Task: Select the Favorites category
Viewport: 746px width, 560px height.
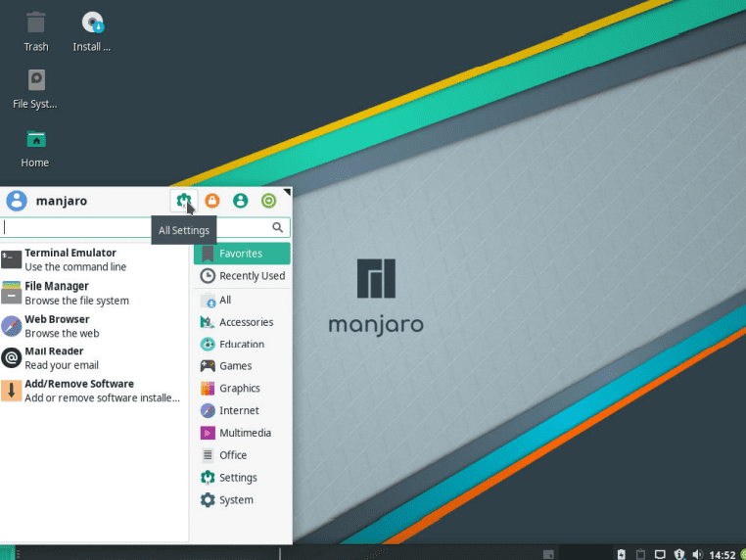Action: 242,254
